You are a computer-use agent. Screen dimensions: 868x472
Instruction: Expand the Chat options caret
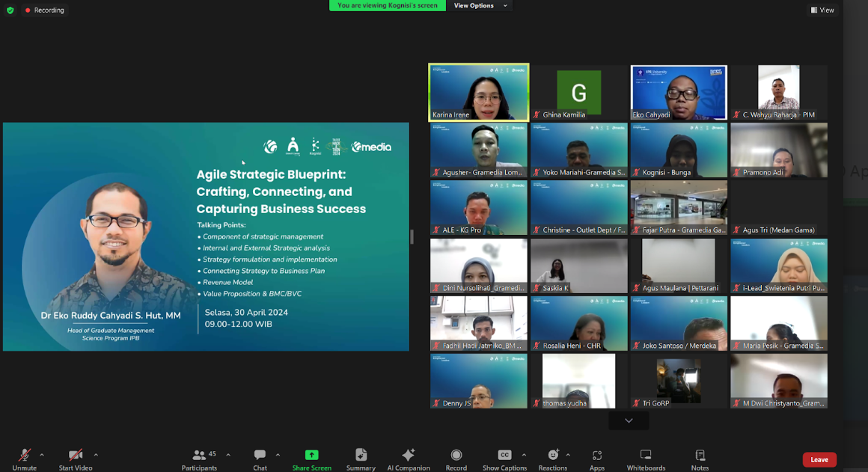278,455
